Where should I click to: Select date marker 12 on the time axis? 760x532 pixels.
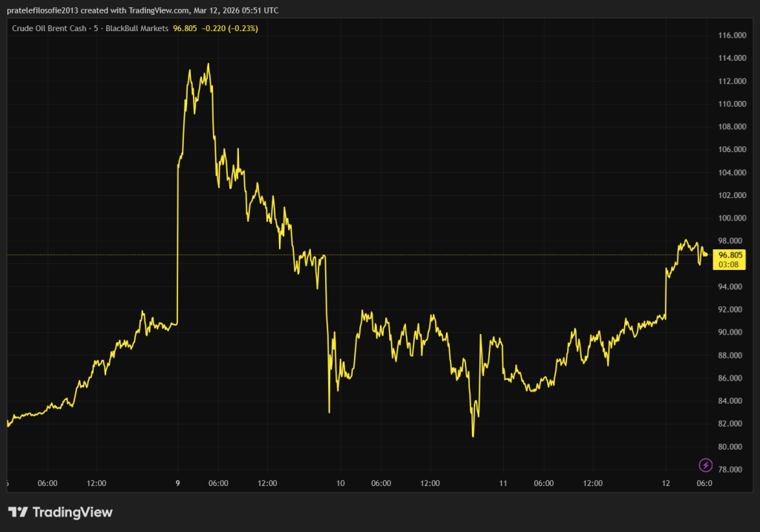tap(666, 483)
